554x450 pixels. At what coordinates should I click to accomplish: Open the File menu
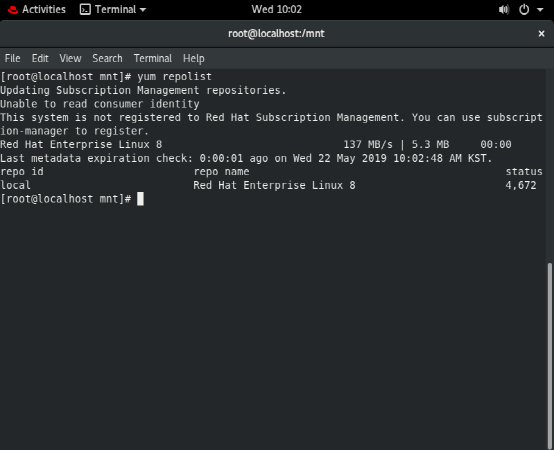[12, 58]
